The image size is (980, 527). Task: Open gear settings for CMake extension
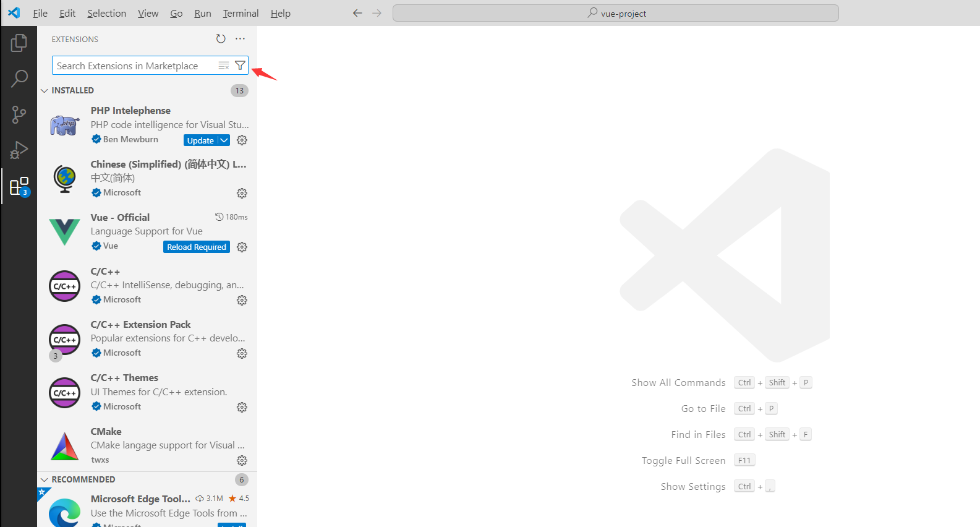coord(242,461)
